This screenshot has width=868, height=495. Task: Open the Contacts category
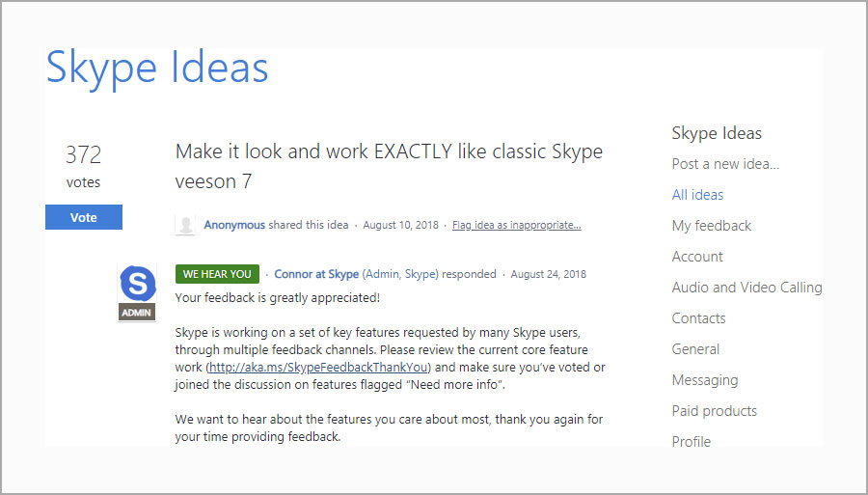tap(698, 318)
